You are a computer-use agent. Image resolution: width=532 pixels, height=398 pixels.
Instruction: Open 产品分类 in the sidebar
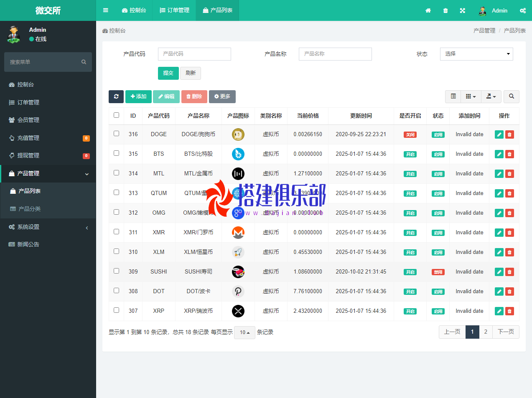coord(48,209)
